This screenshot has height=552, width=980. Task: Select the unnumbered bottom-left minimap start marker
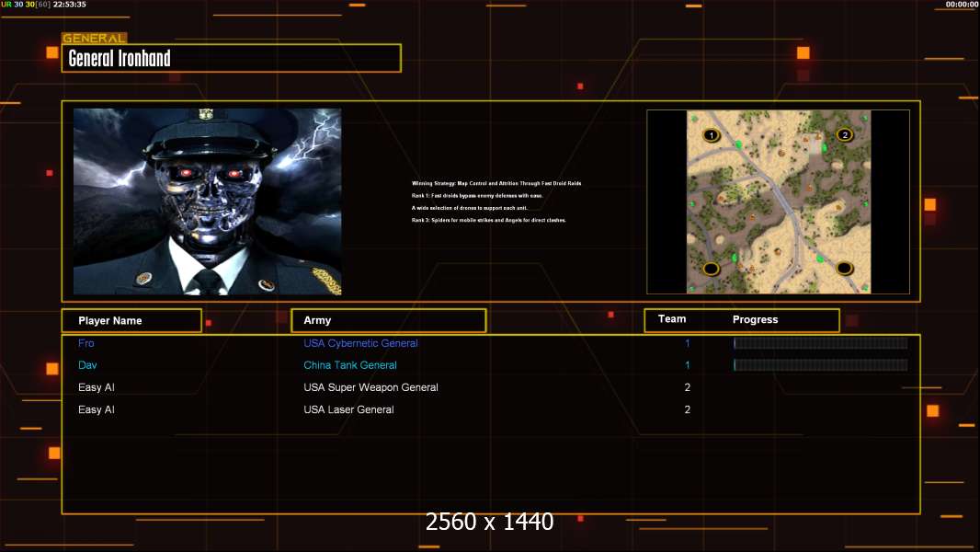(x=711, y=269)
